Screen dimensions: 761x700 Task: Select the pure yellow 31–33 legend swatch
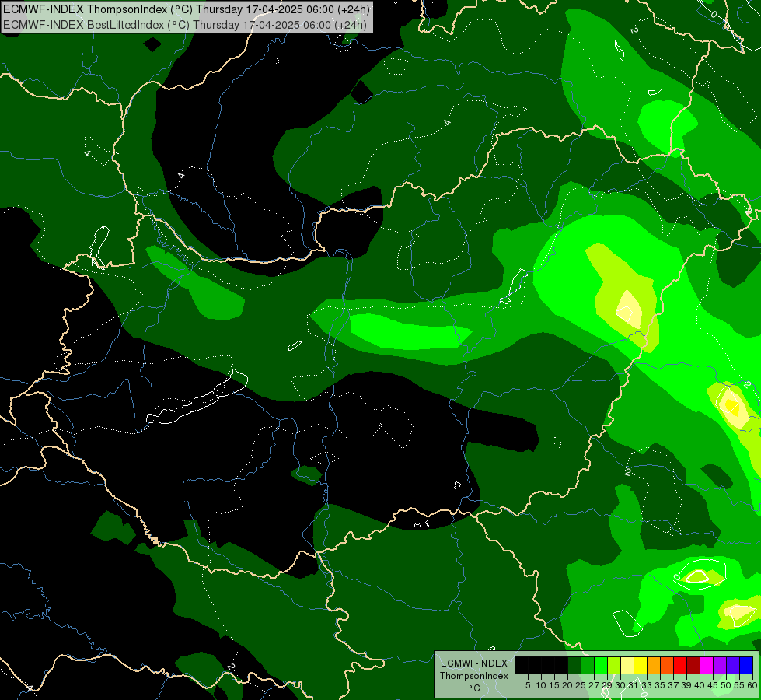point(641,665)
